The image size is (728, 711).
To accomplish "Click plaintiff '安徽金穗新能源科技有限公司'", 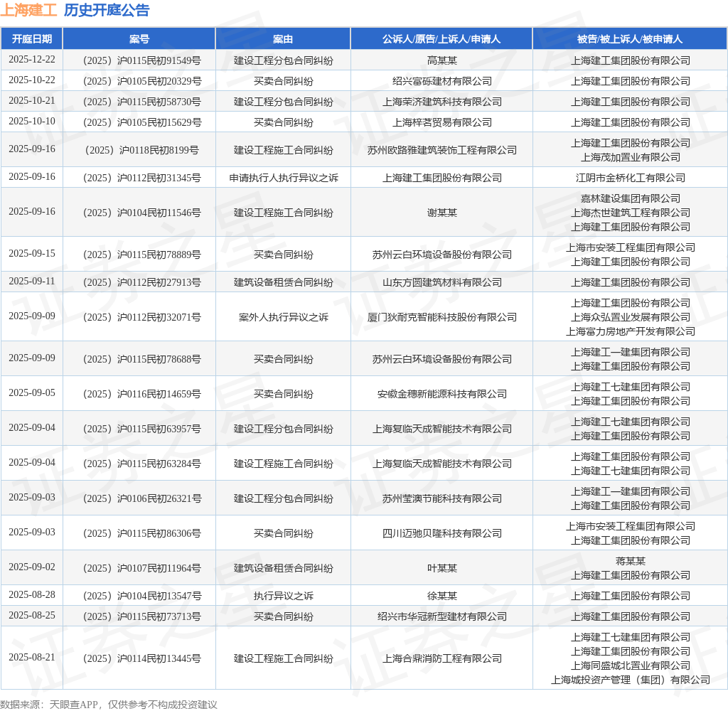I will [x=442, y=394].
